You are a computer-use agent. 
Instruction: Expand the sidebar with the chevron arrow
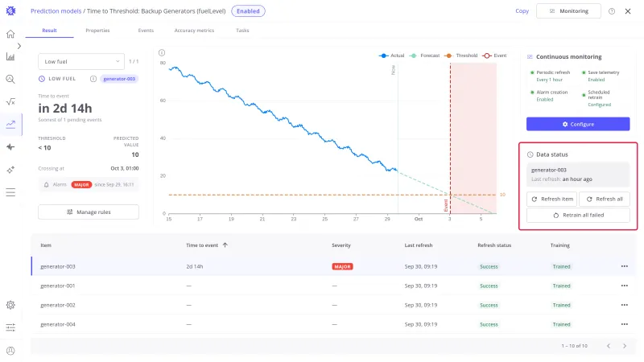pos(19,46)
